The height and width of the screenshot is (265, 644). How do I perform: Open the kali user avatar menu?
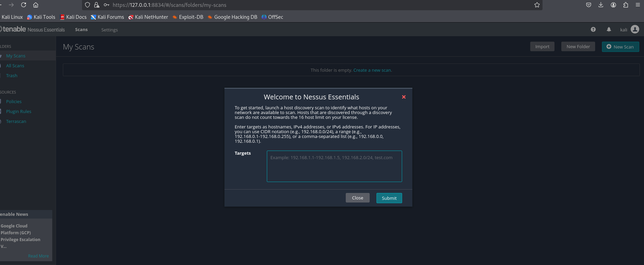[x=635, y=29]
